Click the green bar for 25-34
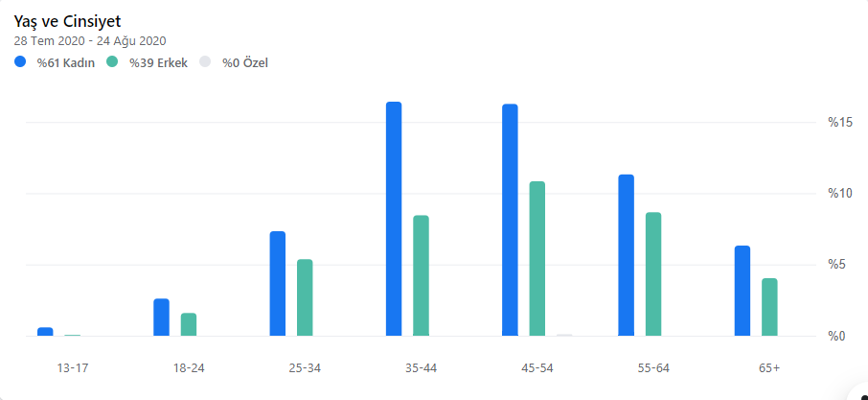 305,297
